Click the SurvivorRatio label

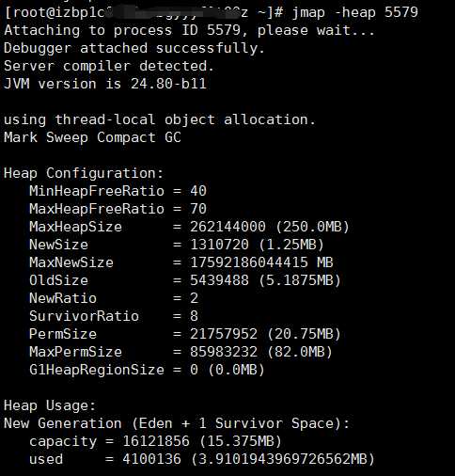pos(84,316)
